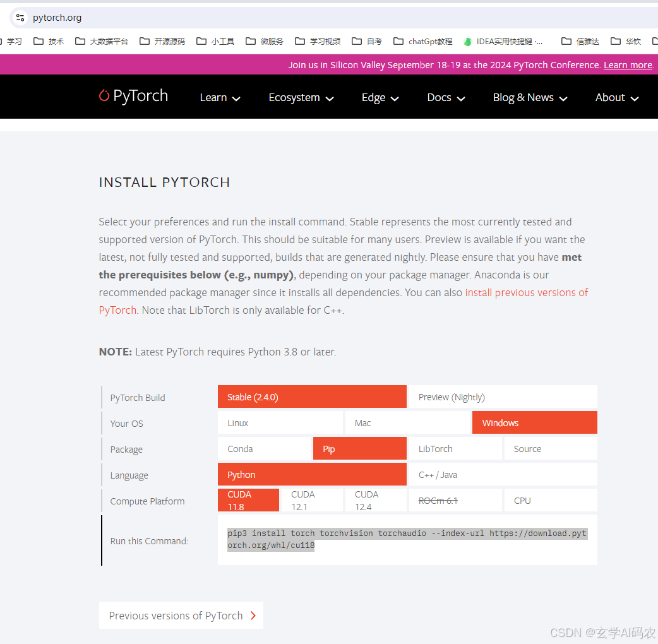
Task: Click the INSTALL PYTORCH heading
Action: pyautogui.click(x=164, y=182)
